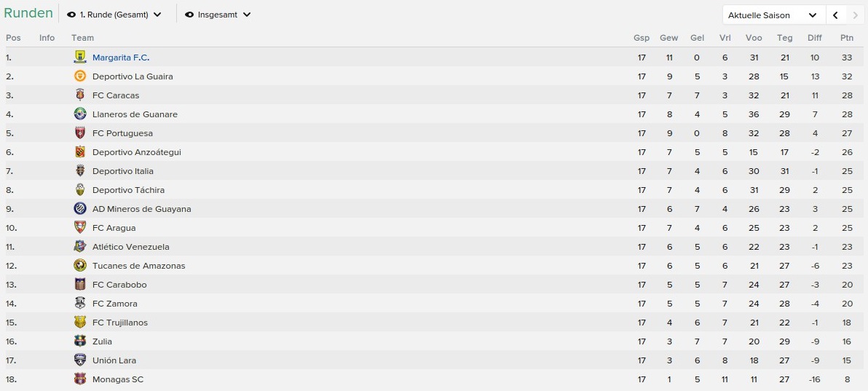Select the Unión Lara table row
Image resolution: width=868 pixels, height=391 pixels.
click(434, 360)
